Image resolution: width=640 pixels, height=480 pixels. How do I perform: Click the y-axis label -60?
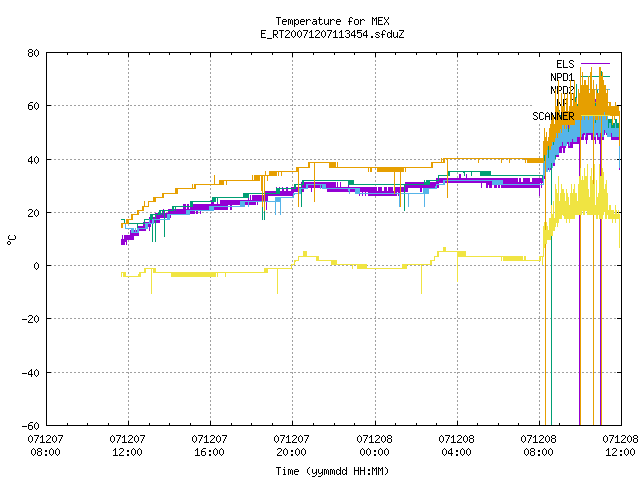tap(31, 426)
